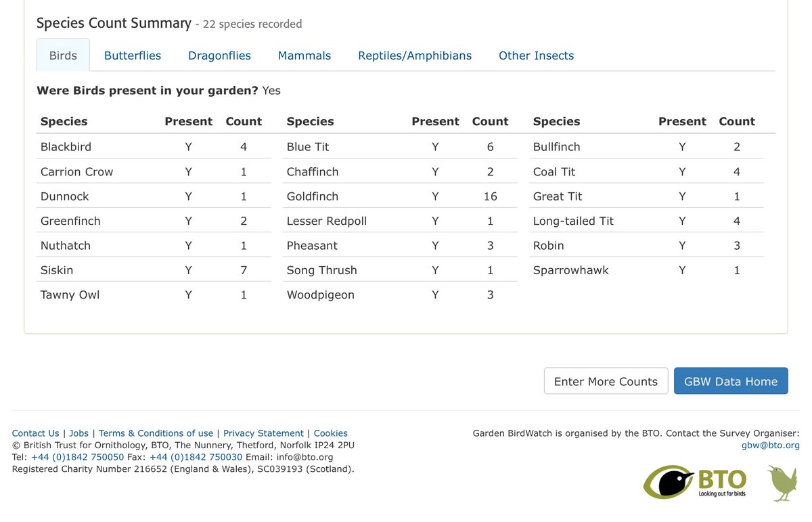This screenshot has width=812, height=522.
Task: Select the Goldfinch species name
Action: pyautogui.click(x=313, y=196)
